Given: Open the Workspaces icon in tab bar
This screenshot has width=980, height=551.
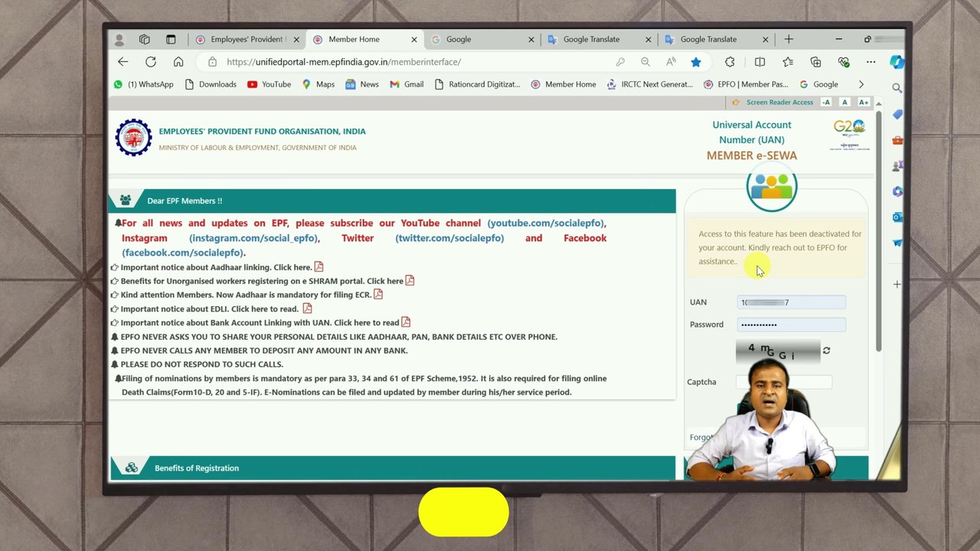Looking at the screenshot, I should click(x=145, y=40).
